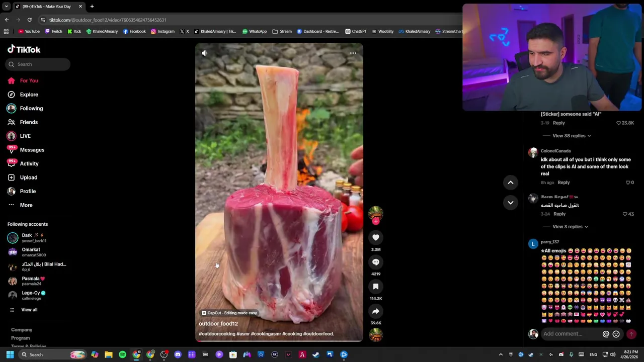Reload the page in browser
Screen dimensions: 644x362
(29, 20)
